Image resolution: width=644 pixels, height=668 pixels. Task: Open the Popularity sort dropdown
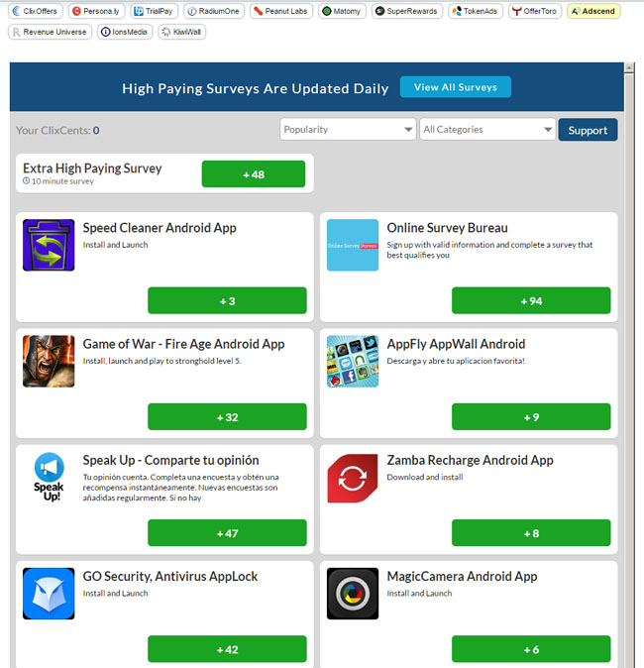point(348,129)
